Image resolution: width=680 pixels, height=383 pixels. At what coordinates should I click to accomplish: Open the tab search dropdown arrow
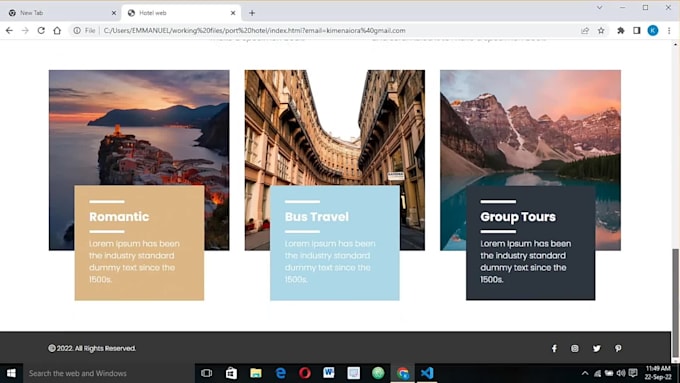point(599,8)
